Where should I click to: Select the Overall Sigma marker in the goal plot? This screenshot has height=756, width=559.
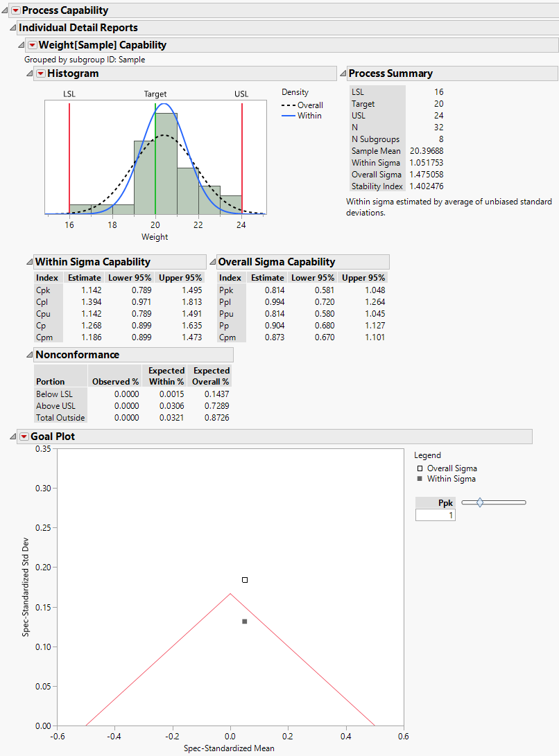tap(244, 579)
